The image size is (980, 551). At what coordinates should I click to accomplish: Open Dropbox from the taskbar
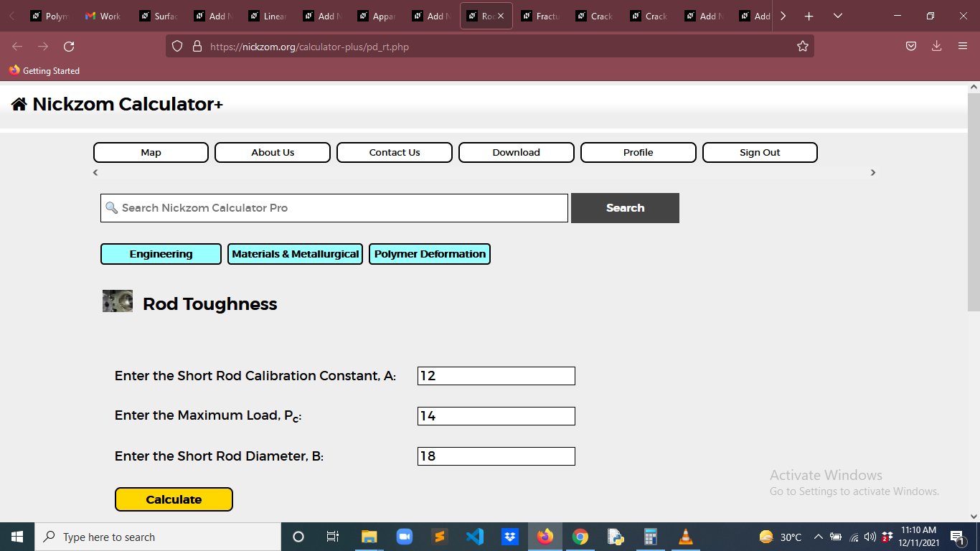pos(510,537)
